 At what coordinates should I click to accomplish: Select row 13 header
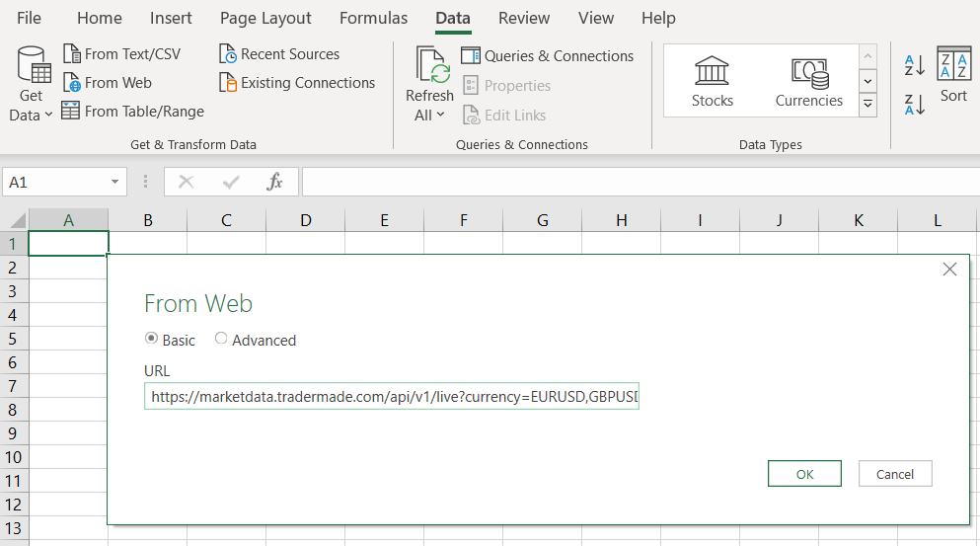(13, 528)
